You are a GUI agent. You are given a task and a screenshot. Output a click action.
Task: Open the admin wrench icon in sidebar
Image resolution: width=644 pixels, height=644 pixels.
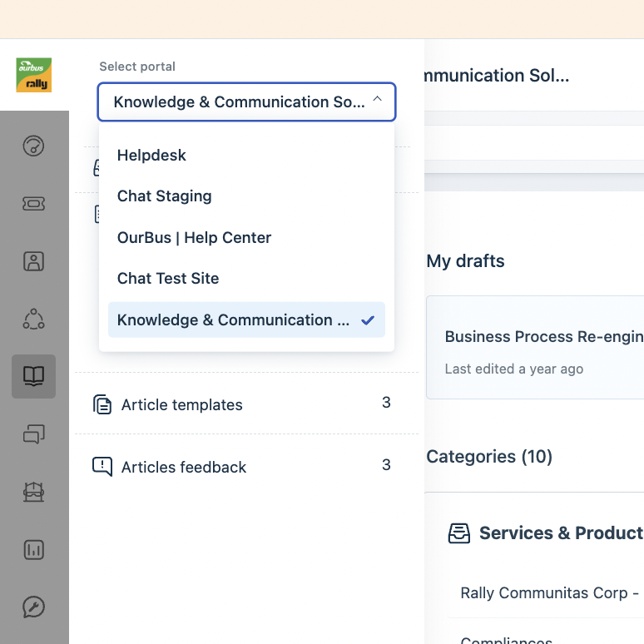pyautogui.click(x=33, y=607)
